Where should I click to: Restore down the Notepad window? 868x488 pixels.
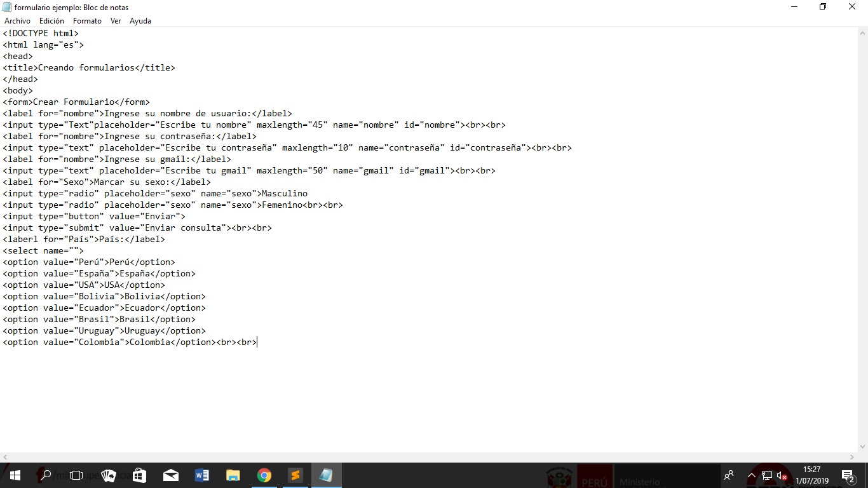click(x=823, y=7)
